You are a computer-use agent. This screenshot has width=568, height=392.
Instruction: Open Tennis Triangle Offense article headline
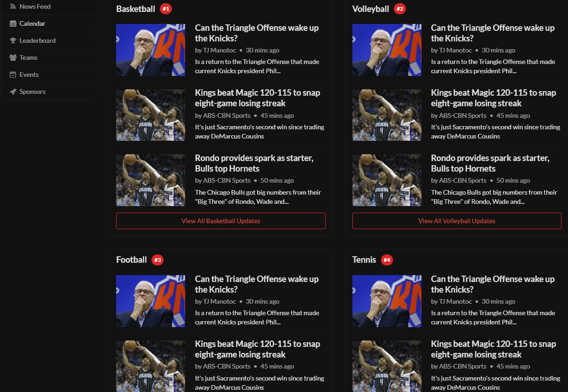pyautogui.click(x=493, y=284)
